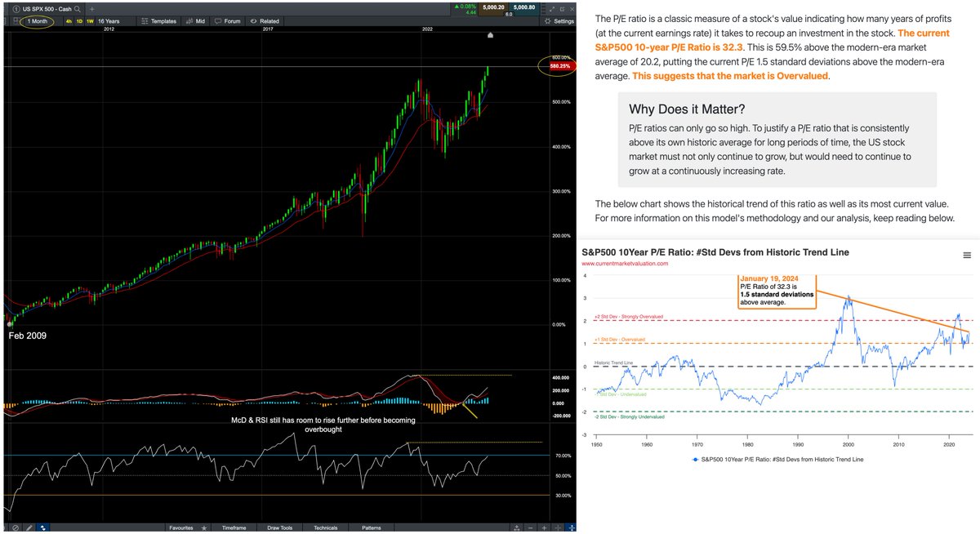Open the Timeframe tab
Viewport: 980px width, 534px height.
point(234,527)
